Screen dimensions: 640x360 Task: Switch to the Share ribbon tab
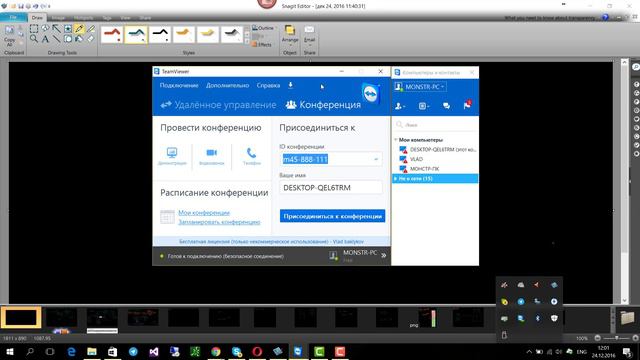coord(145,18)
